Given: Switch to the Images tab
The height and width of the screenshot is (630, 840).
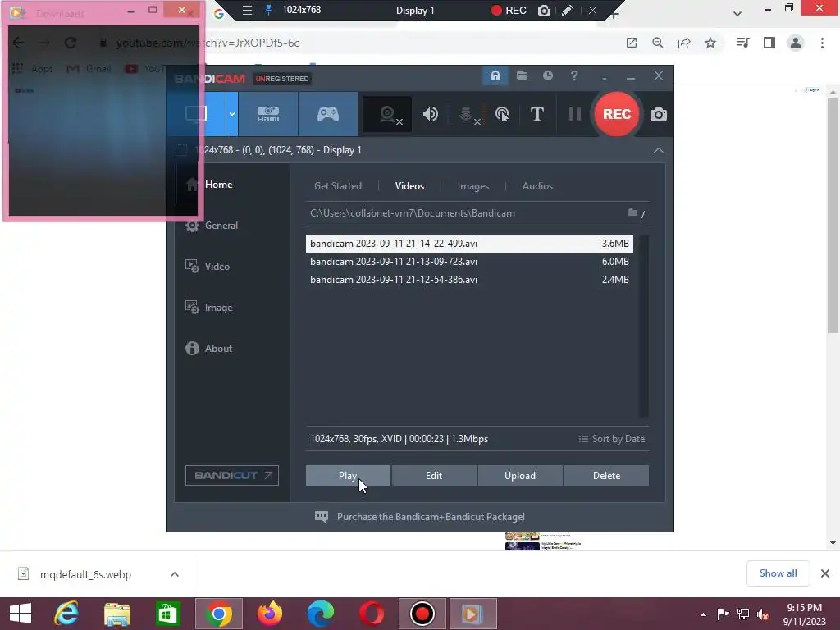Looking at the screenshot, I should (x=473, y=186).
